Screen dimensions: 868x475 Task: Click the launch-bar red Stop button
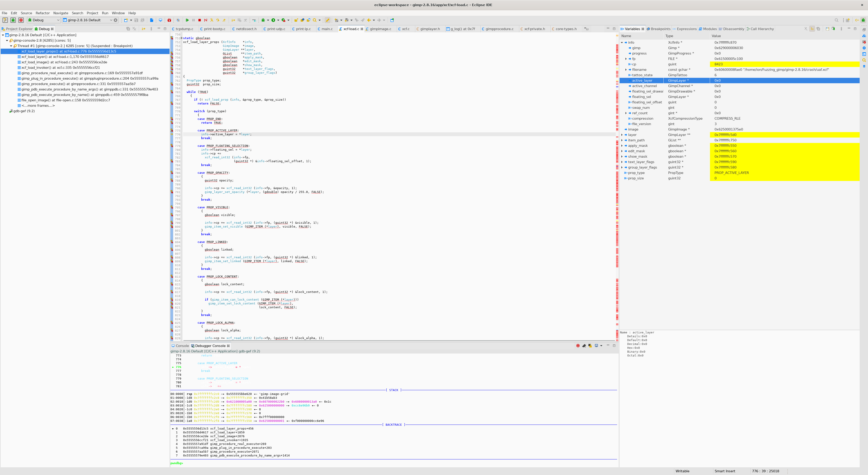[x=21, y=20]
